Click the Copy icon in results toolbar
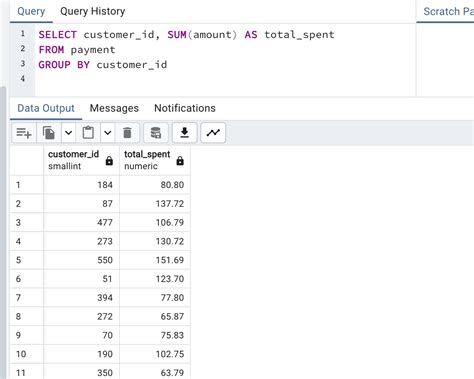 49,133
